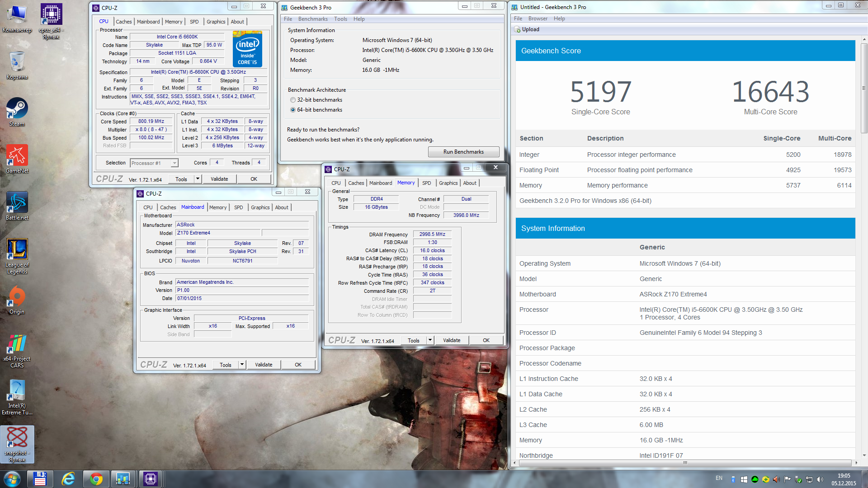Click OK in top CPU-Z window

tap(254, 179)
